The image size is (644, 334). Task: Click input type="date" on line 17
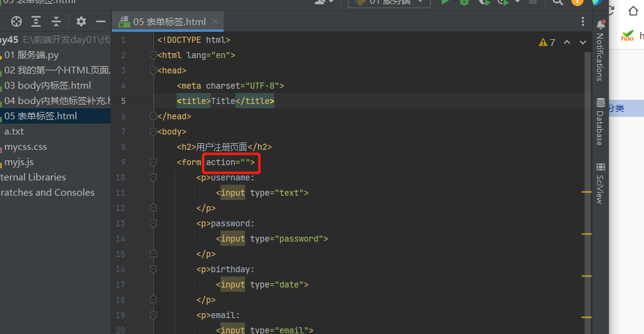[262, 284]
